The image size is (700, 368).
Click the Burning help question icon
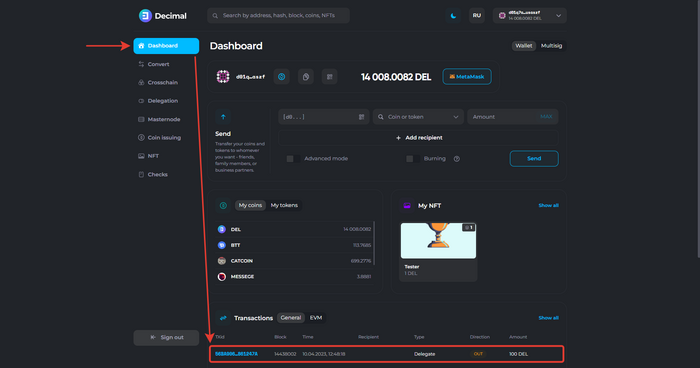point(457,159)
